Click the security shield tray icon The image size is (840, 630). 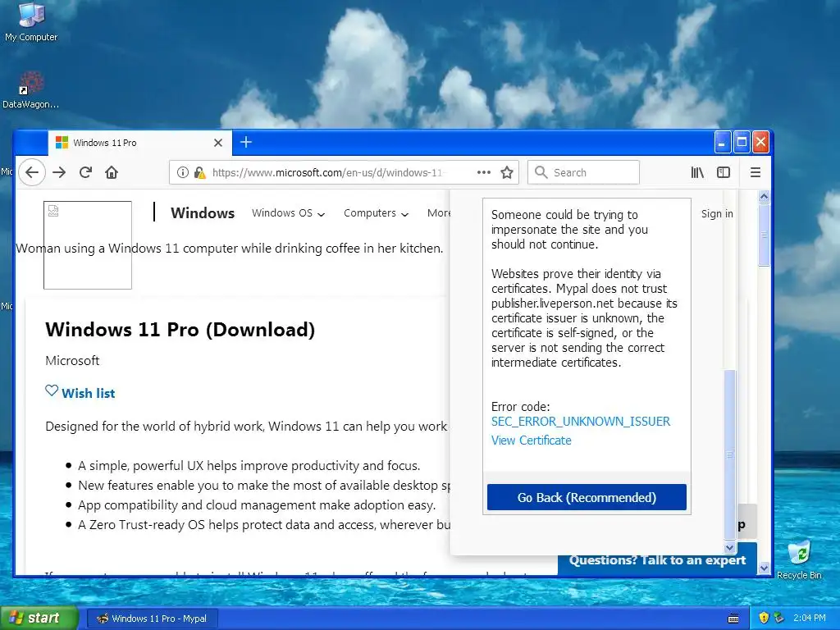tap(764, 619)
